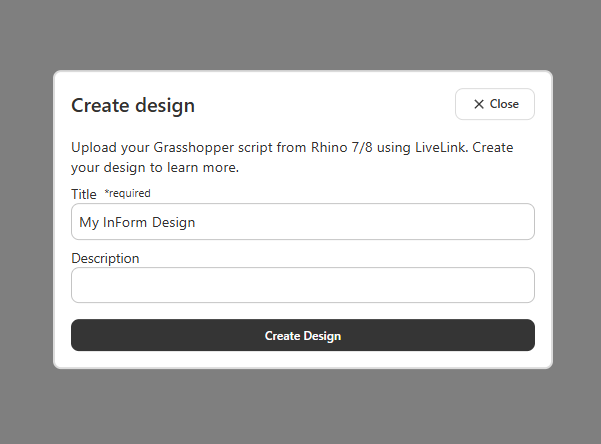Click the dark submit bar's "Create Design" label
The height and width of the screenshot is (444, 601).
click(302, 336)
